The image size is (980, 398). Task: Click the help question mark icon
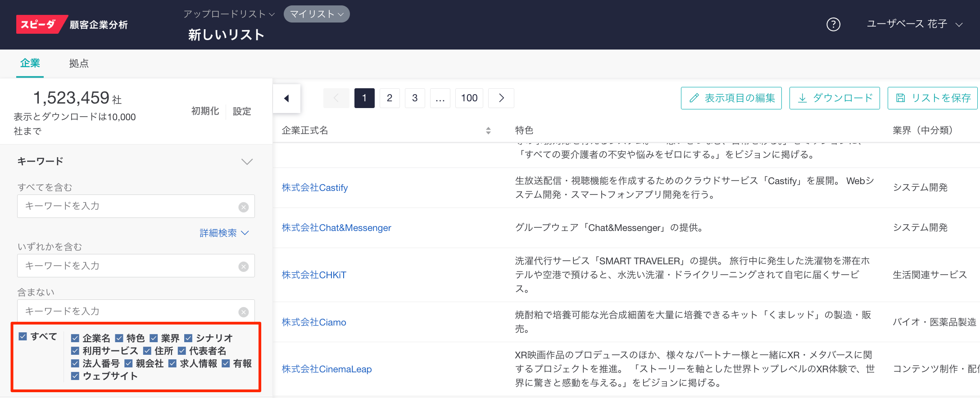click(x=833, y=24)
